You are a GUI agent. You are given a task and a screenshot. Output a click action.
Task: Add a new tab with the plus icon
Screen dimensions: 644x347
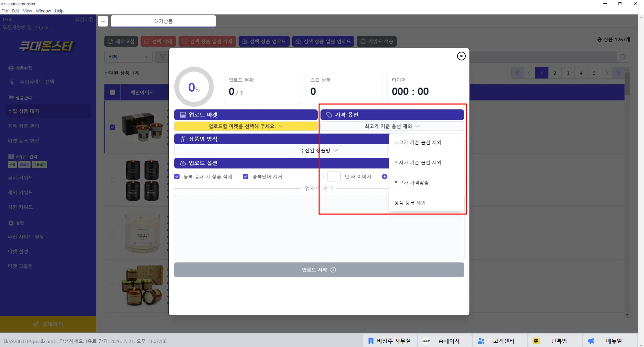coord(103,21)
